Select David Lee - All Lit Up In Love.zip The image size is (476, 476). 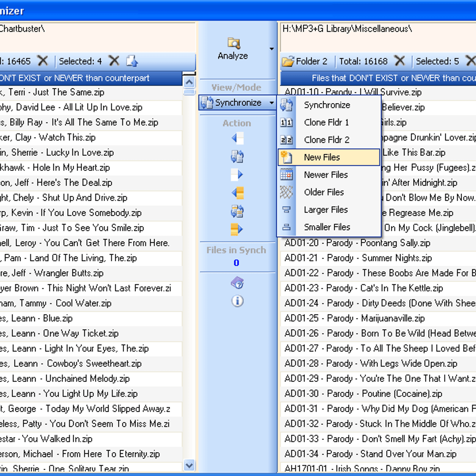coord(91,107)
